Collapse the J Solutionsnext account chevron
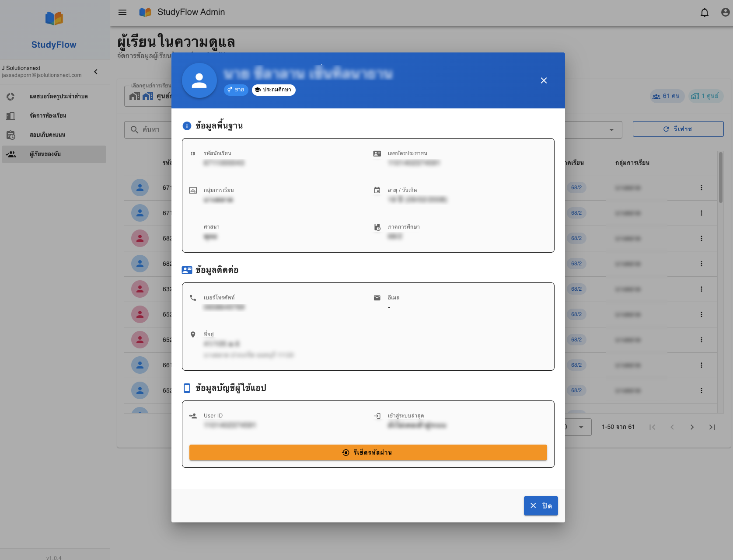733x560 pixels. 96,72
